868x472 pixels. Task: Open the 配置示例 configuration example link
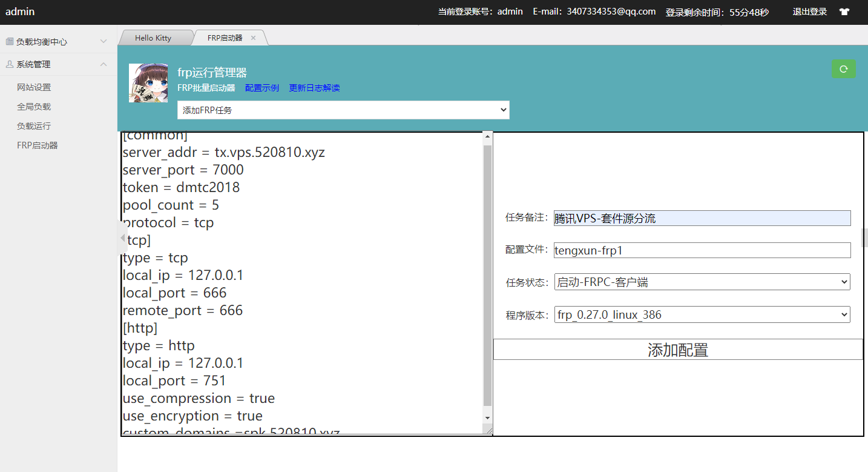point(261,88)
